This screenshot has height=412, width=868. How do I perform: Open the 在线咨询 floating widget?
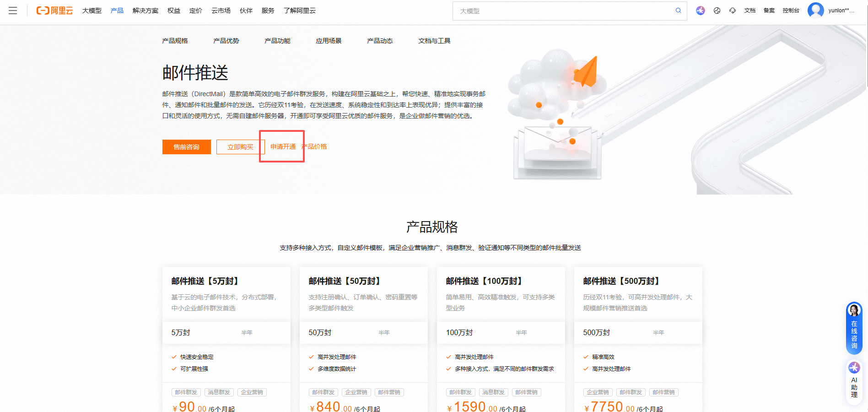[854, 328]
